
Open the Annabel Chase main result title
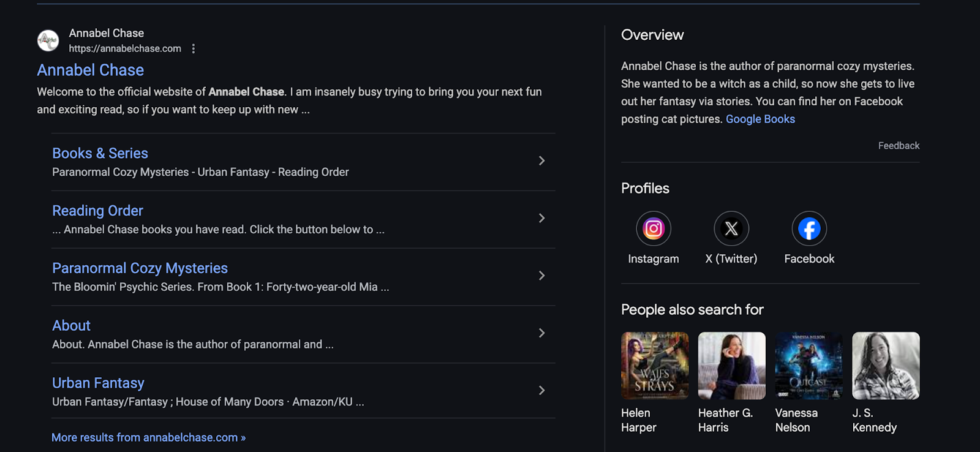click(91, 70)
